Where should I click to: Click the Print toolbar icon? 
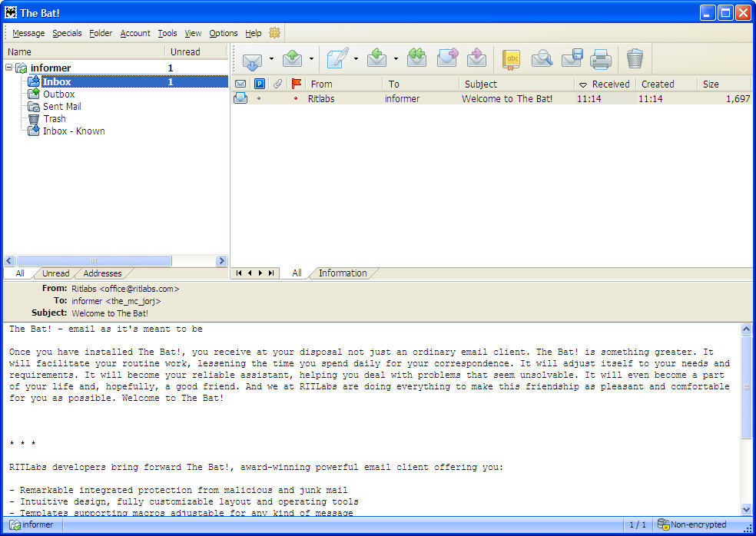pyautogui.click(x=601, y=59)
